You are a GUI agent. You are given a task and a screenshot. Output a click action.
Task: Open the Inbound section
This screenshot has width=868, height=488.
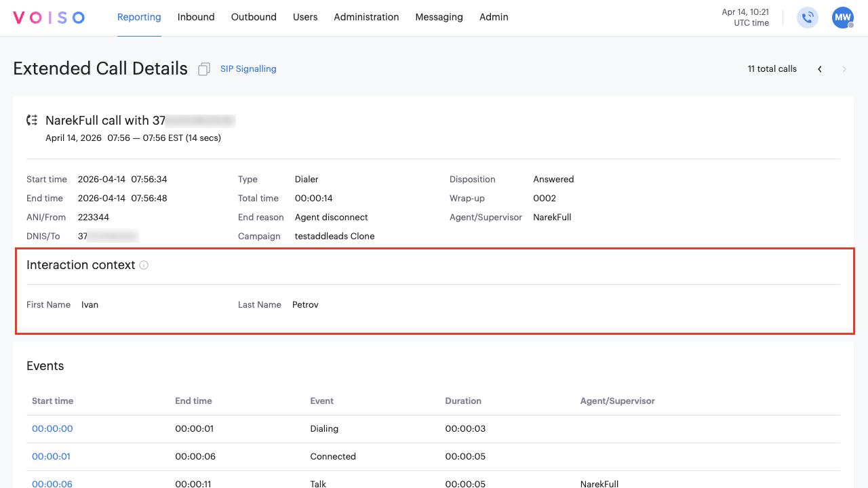(x=196, y=17)
